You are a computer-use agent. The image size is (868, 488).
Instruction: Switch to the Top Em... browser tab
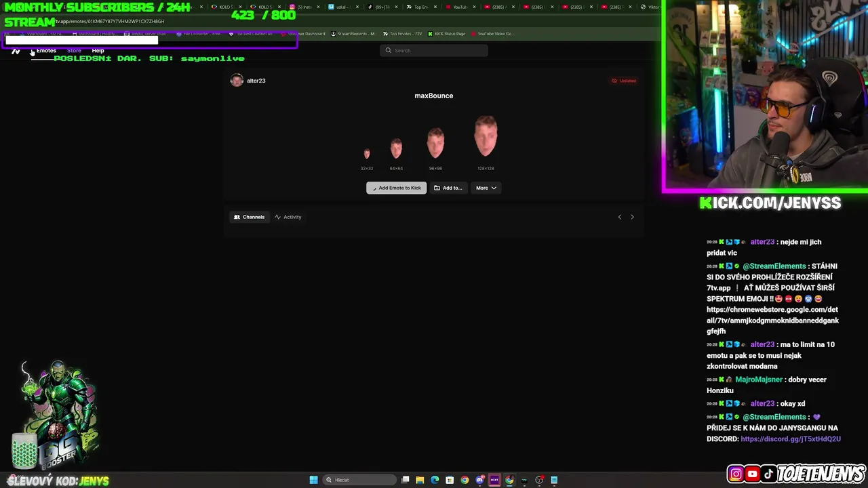[420, 7]
